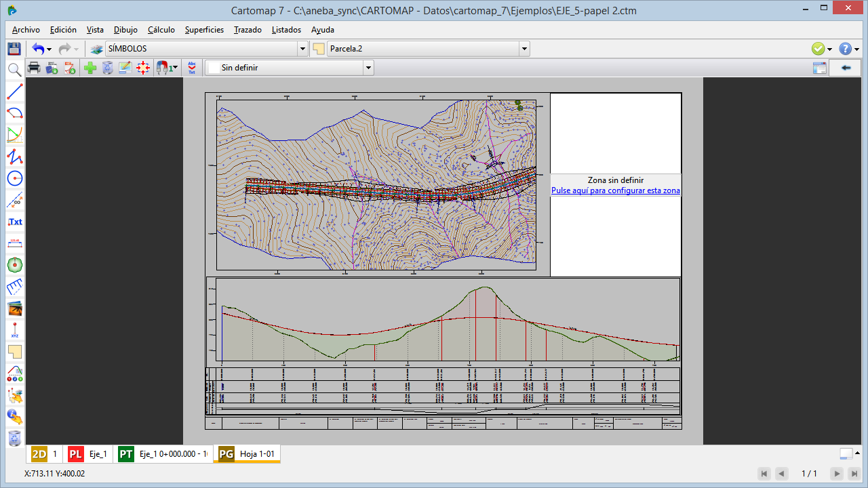Viewport: 868px width, 488px height.
Task: Click the save floppy disk icon
Action: point(14,49)
